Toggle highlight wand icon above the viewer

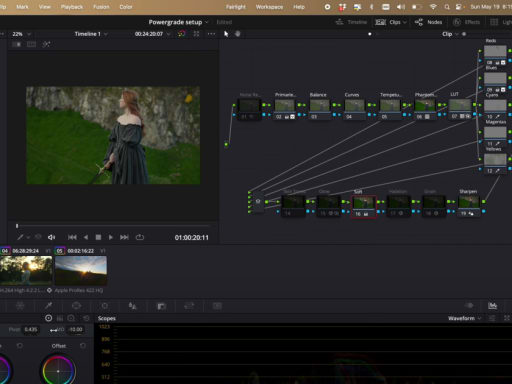(46, 44)
